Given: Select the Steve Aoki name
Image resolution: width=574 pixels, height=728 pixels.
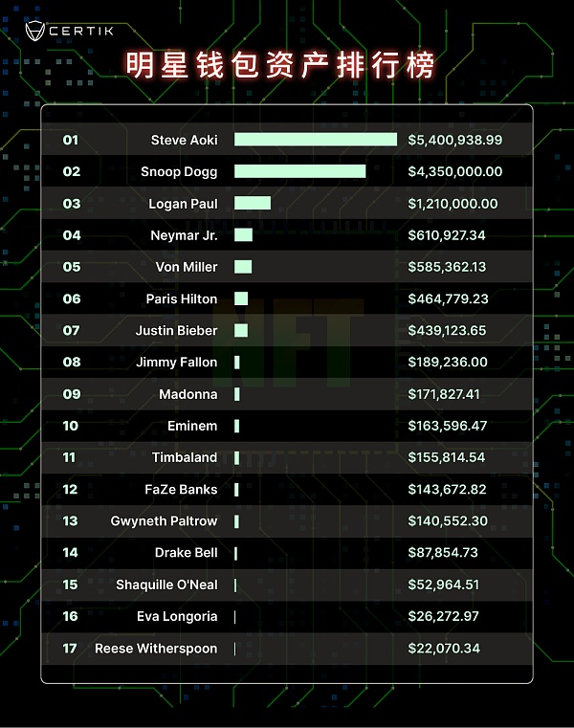Looking at the screenshot, I should [184, 140].
